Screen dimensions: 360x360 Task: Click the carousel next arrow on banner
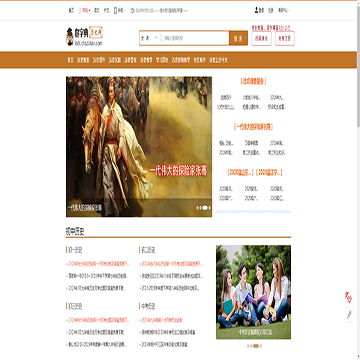(208, 147)
